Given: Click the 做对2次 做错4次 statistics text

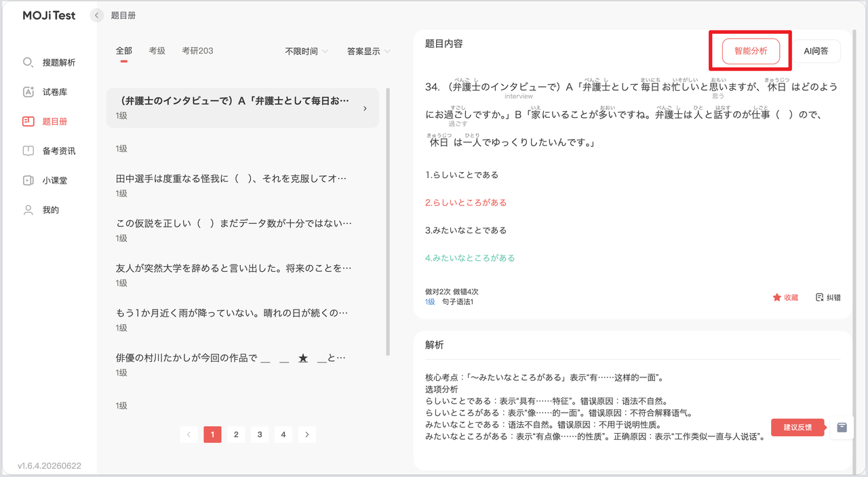Looking at the screenshot, I should pyautogui.click(x=452, y=292).
